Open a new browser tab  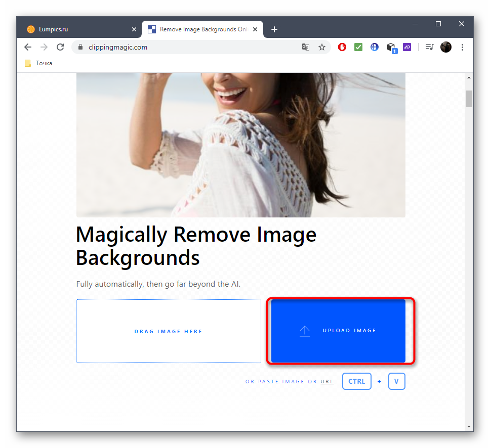(274, 29)
